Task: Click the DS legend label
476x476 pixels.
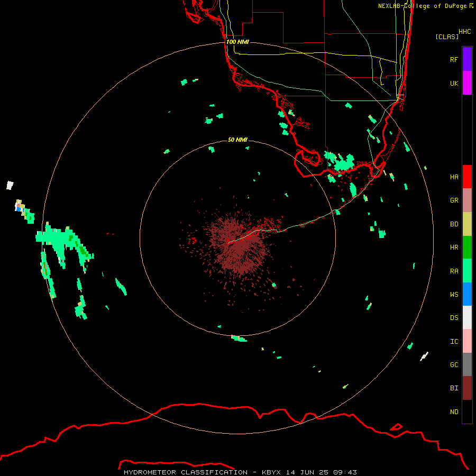Action: (454, 318)
